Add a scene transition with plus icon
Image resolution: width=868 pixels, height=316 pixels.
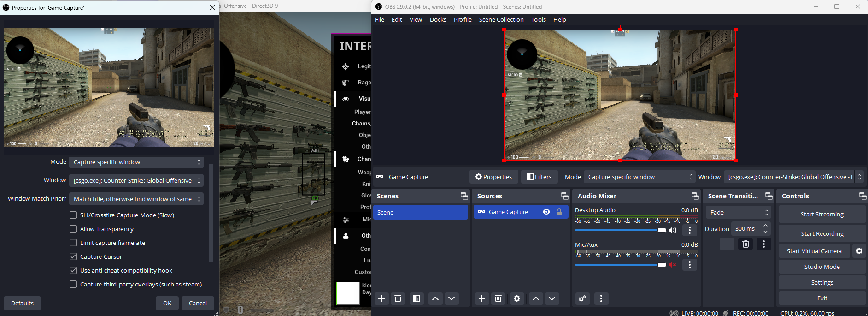point(727,244)
